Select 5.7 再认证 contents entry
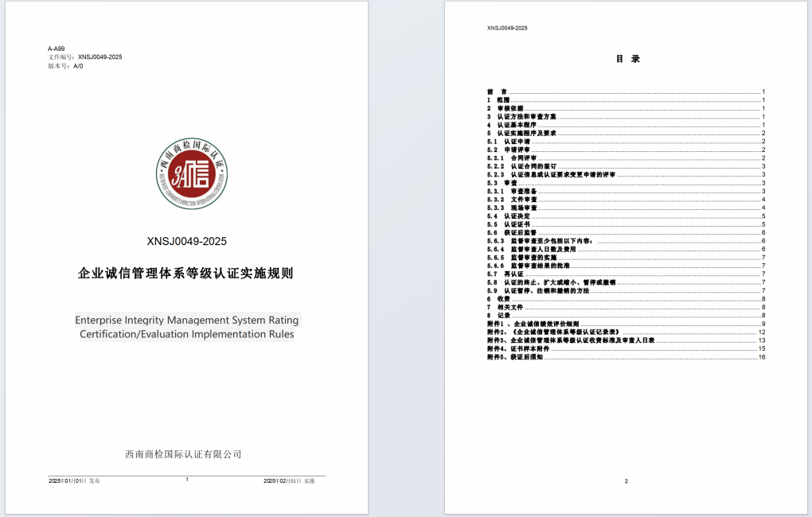 tap(511, 274)
